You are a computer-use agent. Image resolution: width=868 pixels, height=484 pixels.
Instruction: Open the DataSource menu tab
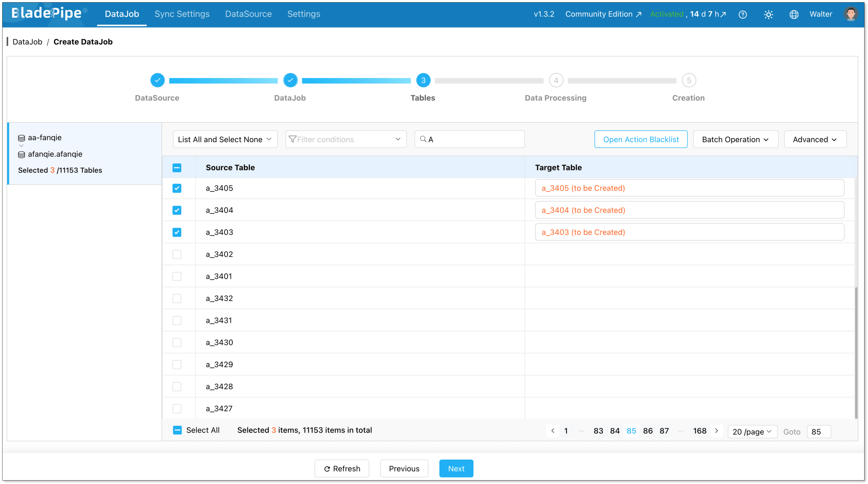(x=248, y=14)
